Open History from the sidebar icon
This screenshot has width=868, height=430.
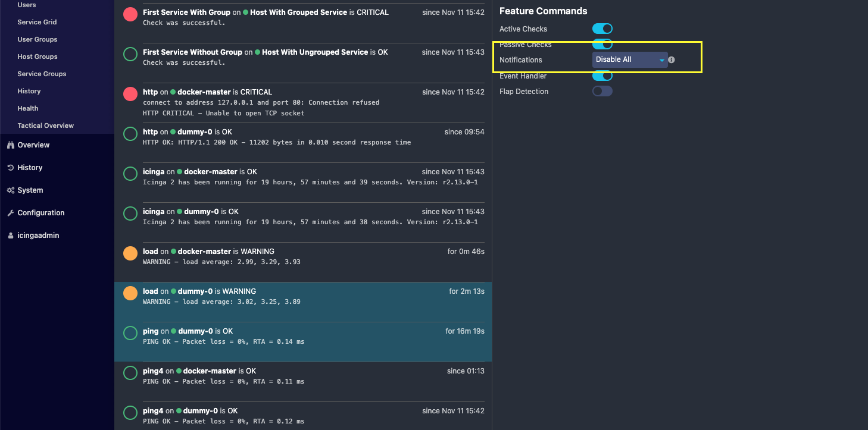click(x=11, y=167)
